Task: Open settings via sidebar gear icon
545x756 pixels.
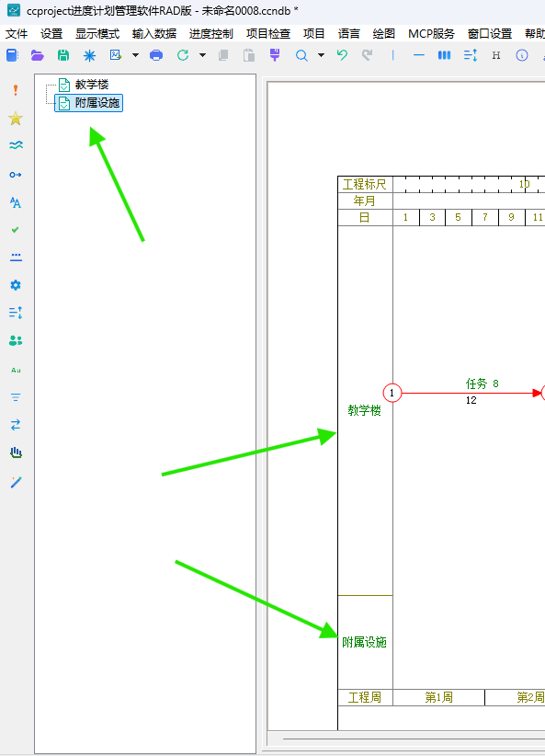Action: coord(16,285)
